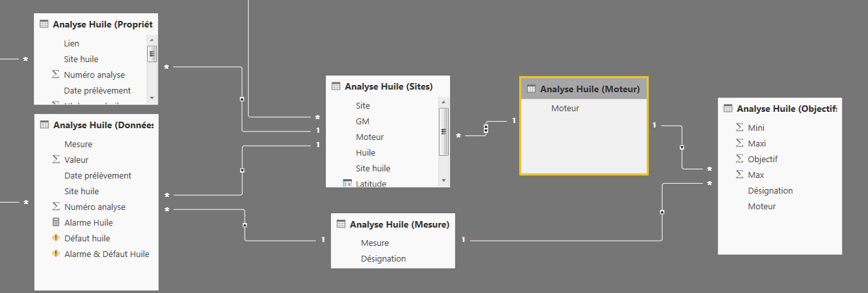
Task: Click the sigma icon beside Maxi
Action: pyautogui.click(x=740, y=143)
